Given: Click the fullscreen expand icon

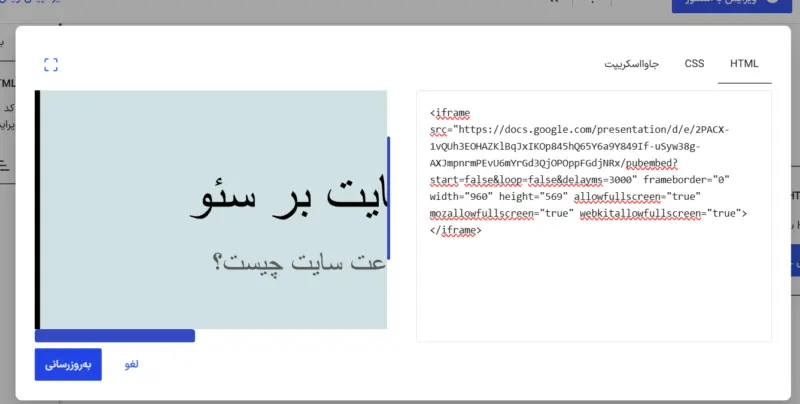Looking at the screenshot, I should click(51, 65).
